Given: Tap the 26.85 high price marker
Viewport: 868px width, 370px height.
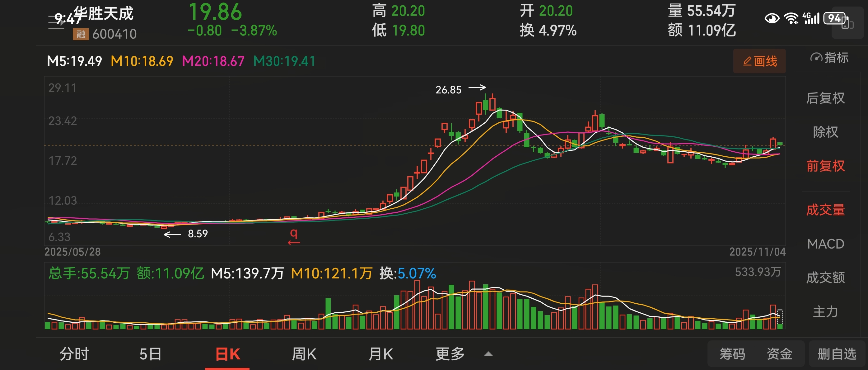Looking at the screenshot, I should (x=448, y=90).
